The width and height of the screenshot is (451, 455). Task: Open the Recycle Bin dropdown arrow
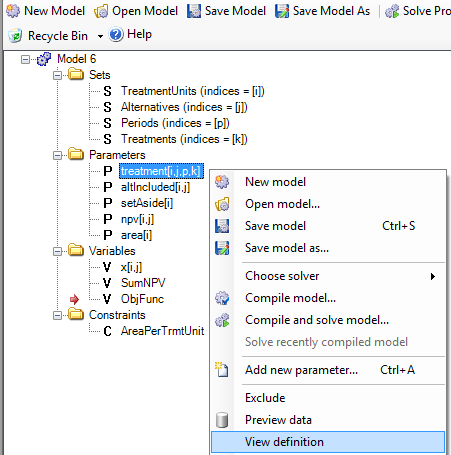click(100, 36)
